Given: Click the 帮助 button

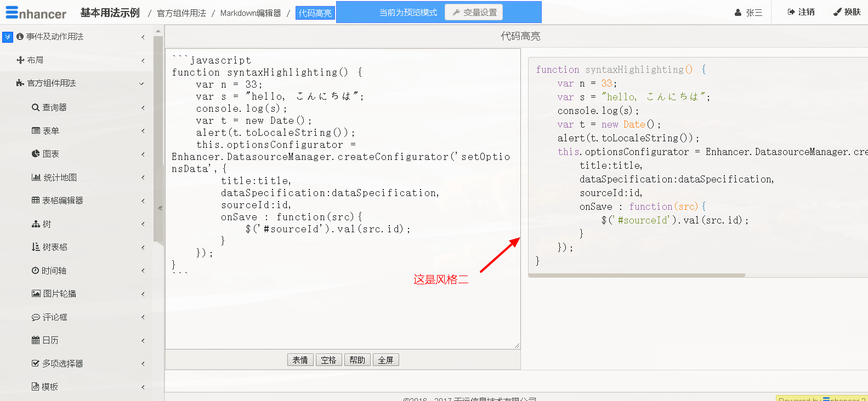Looking at the screenshot, I should pyautogui.click(x=357, y=360).
